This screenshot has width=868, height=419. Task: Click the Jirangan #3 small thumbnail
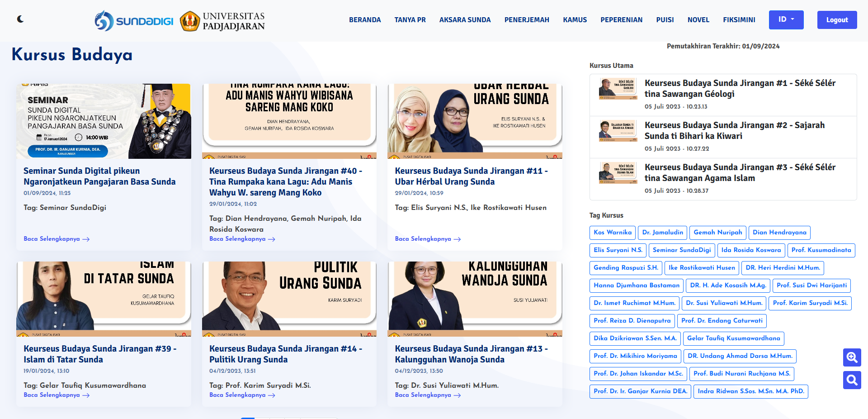618,173
